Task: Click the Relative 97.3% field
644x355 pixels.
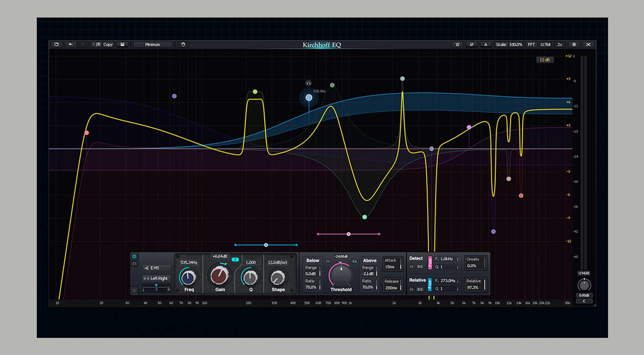Action: click(475, 284)
